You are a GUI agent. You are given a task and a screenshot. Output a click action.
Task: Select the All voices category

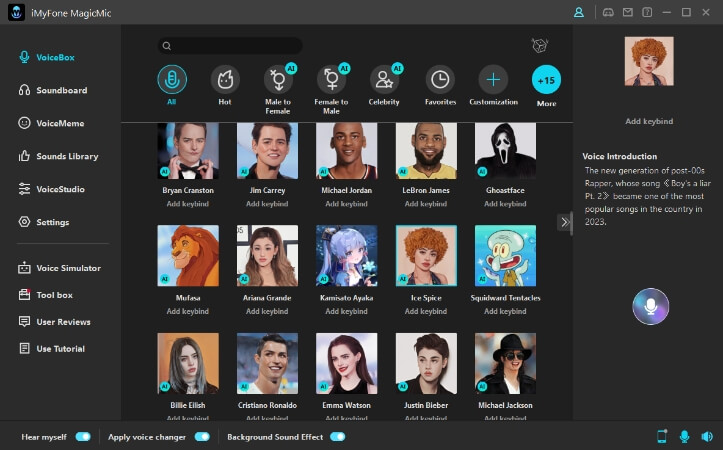click(x=172, y=80)
